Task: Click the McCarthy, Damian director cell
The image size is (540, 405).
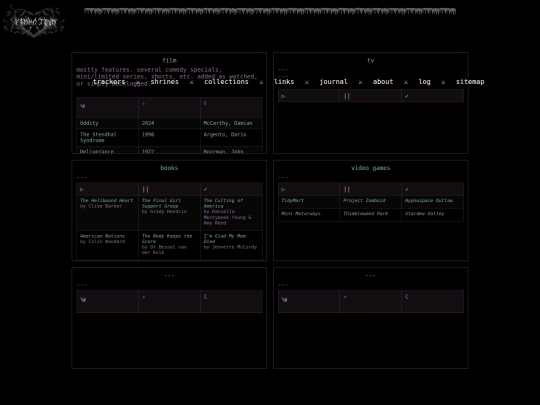Action: (228, 123)
